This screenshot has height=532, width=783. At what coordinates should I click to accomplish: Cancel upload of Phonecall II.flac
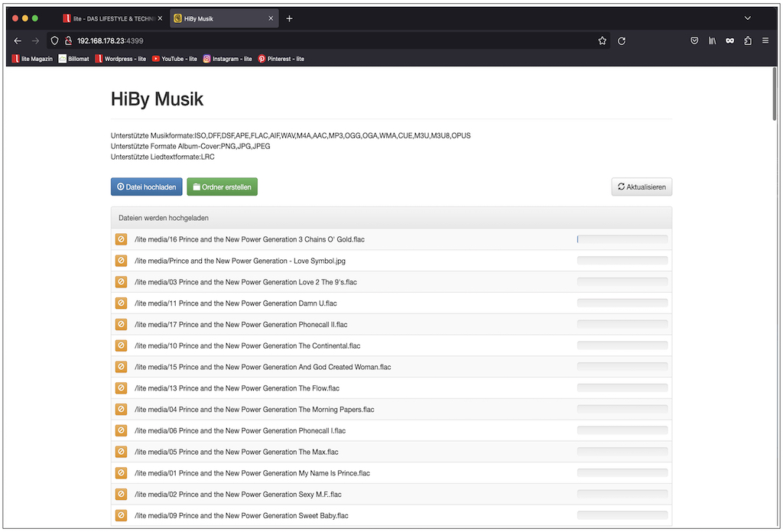(x=121, y=324)
